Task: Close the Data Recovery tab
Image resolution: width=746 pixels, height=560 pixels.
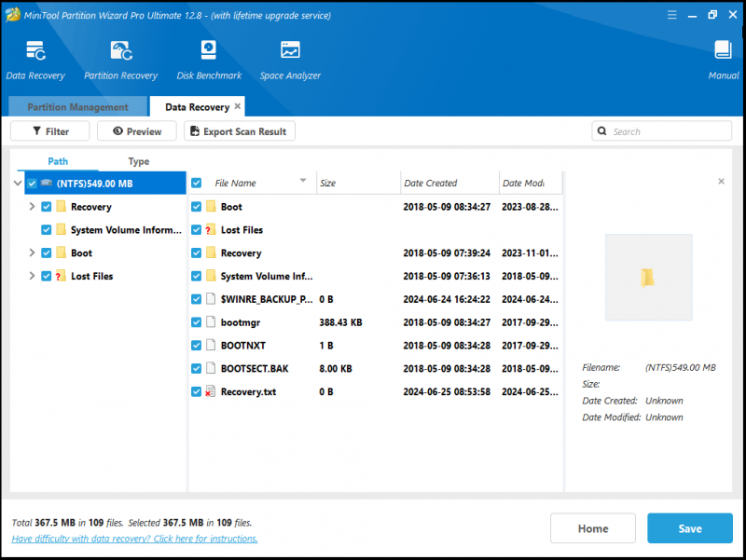Action: click(x=238, y=106)
